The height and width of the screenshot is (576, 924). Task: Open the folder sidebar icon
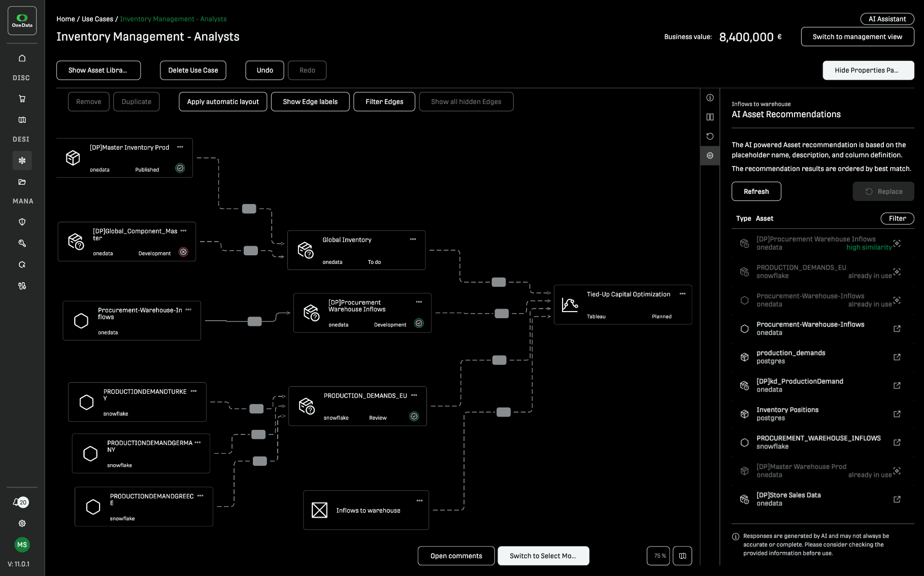tap(22, 182)
